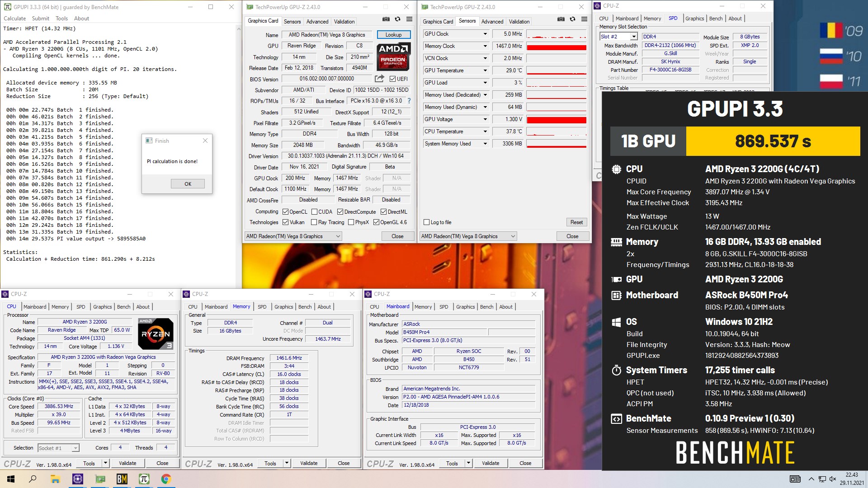Open Google Chrome from the taskbar
The height and width of the screenshot is (488, 868).
point(166,479)
